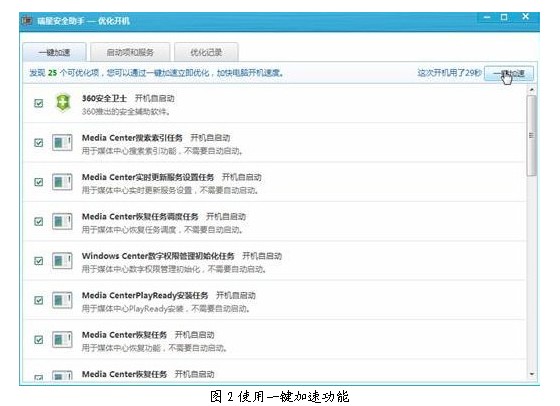This screenshot has width=560, height=406.
Task: Select the Windows Center数字权限管理初始化任务 title
Action: 158,256
